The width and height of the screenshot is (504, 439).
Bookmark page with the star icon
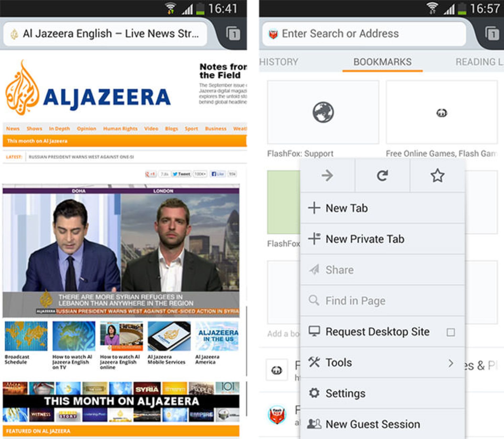coord(437,175)
